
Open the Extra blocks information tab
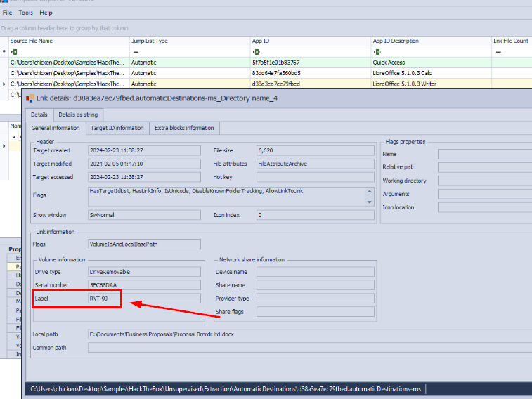tap(185, 128)
